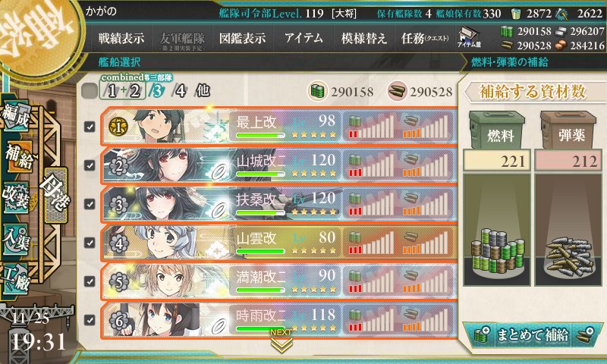The image size is (607, 364).
Task: Open the 任務 quest menu
Action: pos(425,38)
